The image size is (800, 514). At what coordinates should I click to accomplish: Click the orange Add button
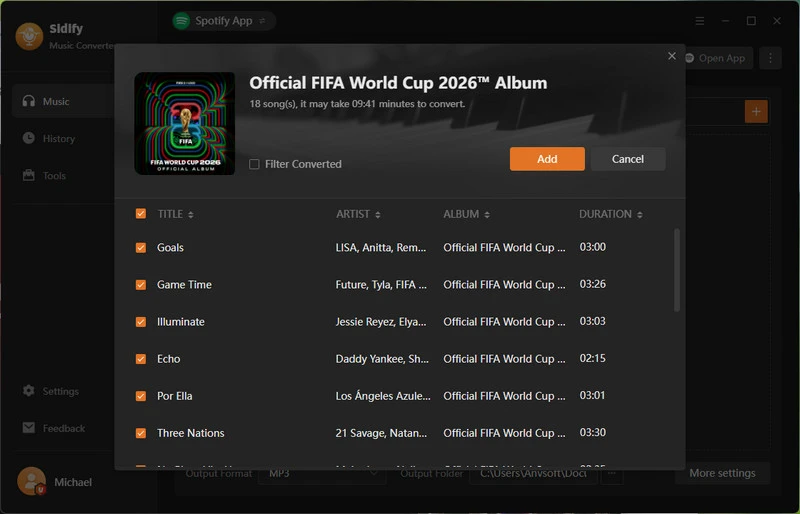(547, 159)
